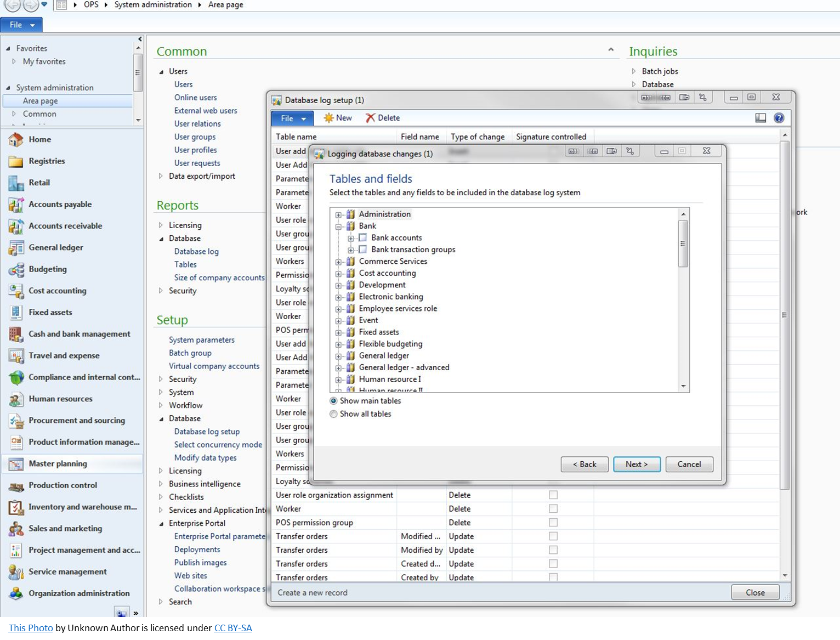Select the Human resources module icon
The image size is (840, 640).
(x=16, y=399)
